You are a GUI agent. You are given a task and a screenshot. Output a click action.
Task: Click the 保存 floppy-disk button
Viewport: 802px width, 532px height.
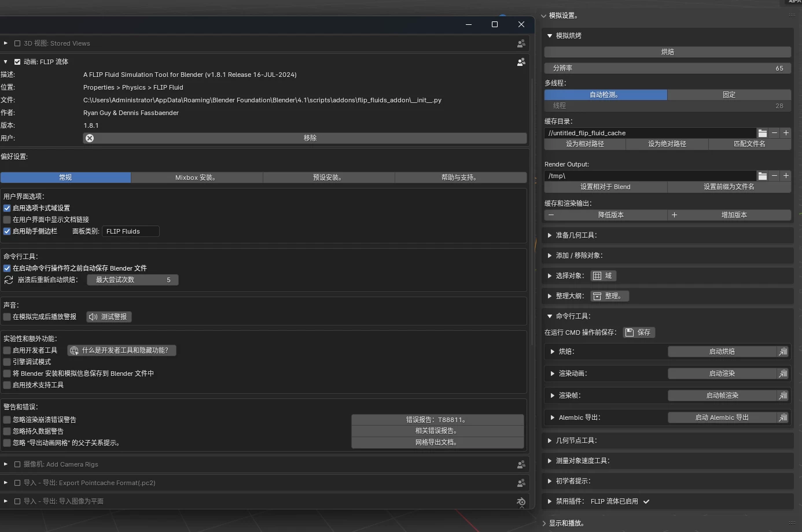tap(639, 332)
